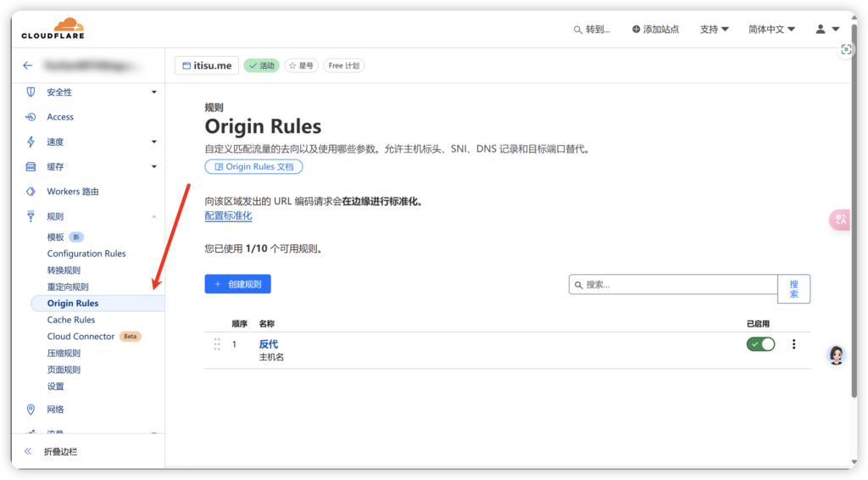The image size is (868, 480).
Task: Expand the 缓存 sidebar section
Action: 154,167
